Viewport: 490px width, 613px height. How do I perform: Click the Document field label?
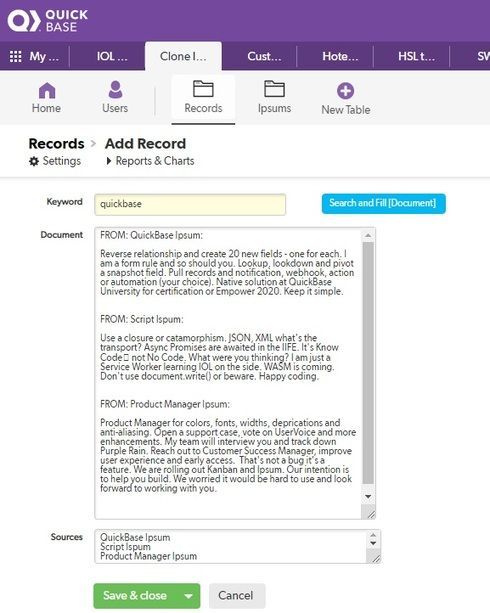(62, 235)
